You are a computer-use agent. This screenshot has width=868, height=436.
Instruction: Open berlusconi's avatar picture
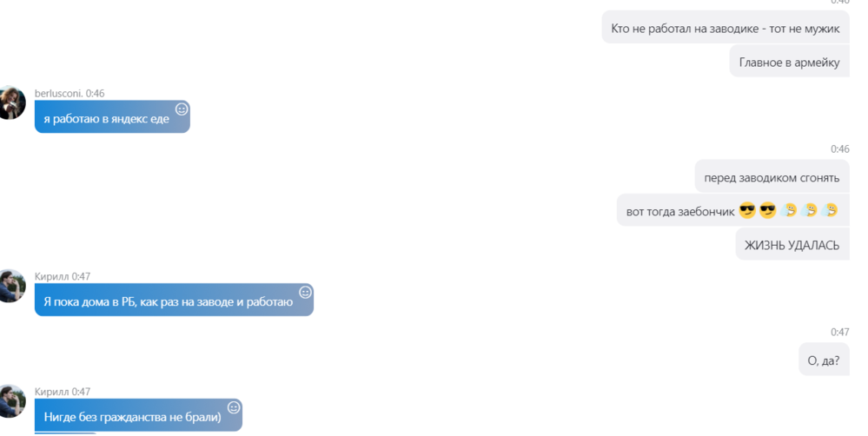point(11,102)
